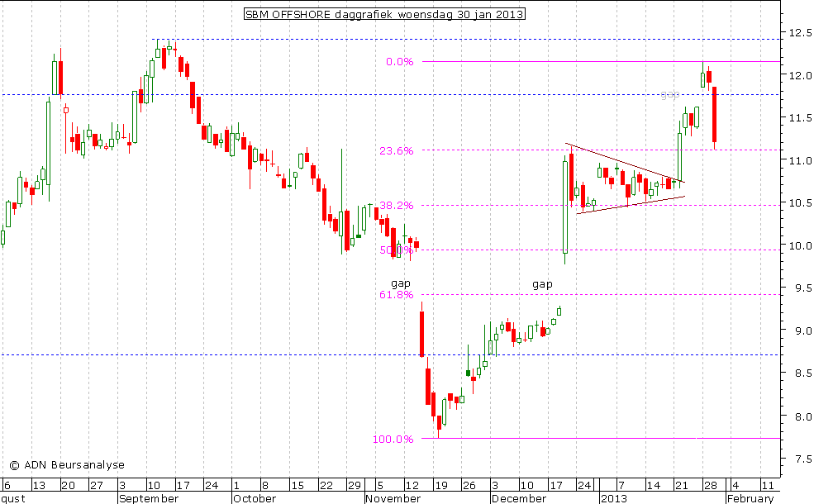The width and height of the screenshot is (814, 504).
Task: Click the 10.5 price axis value
Action: tap(800, 203)
